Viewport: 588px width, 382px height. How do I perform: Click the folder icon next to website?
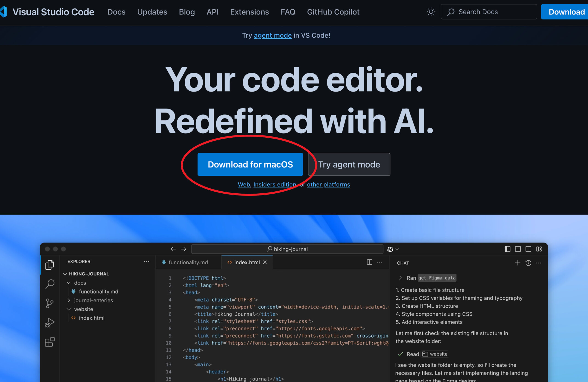coord(425,354)
